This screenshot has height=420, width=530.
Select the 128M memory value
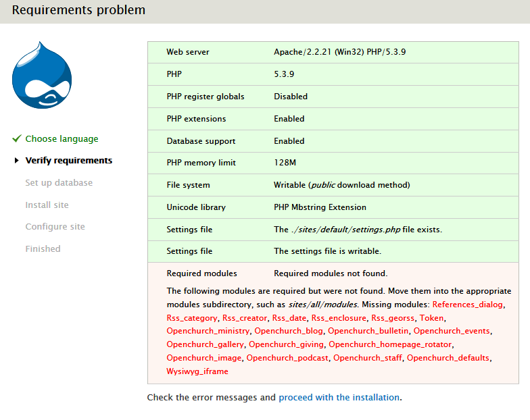[x=285, y=163]
